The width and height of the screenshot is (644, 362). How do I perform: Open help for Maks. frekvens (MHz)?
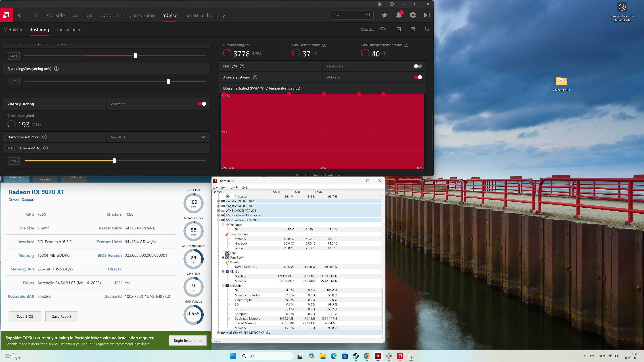[45, 148]
